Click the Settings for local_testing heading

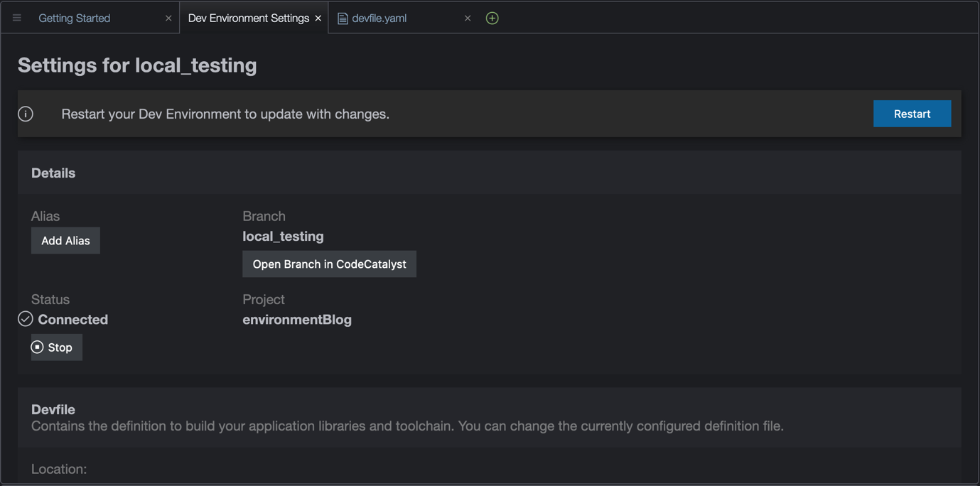137,65
